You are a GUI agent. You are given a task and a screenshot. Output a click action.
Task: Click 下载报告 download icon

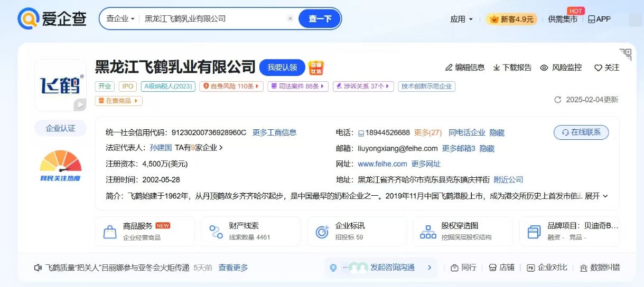coord(497,68)
